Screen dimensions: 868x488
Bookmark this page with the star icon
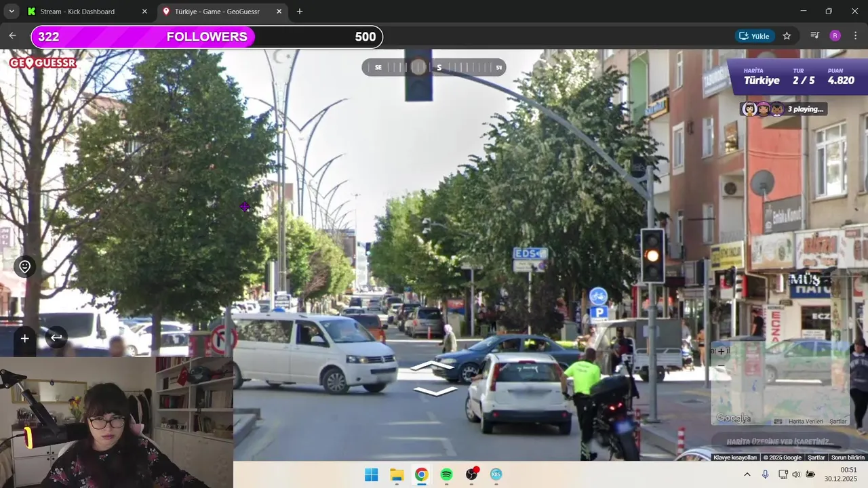tap(787, 36)
